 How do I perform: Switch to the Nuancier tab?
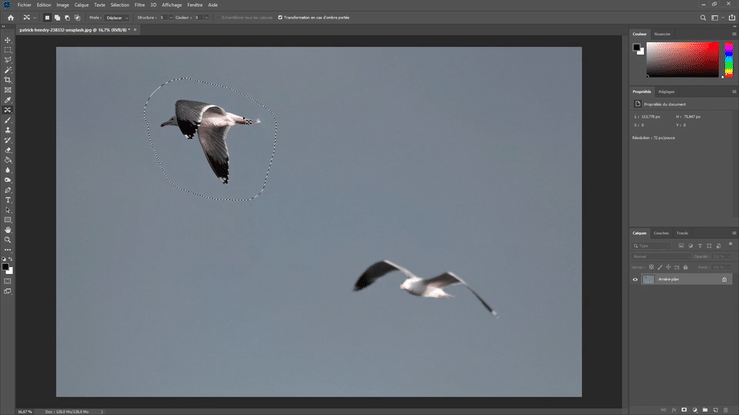(x=662, y=34)
